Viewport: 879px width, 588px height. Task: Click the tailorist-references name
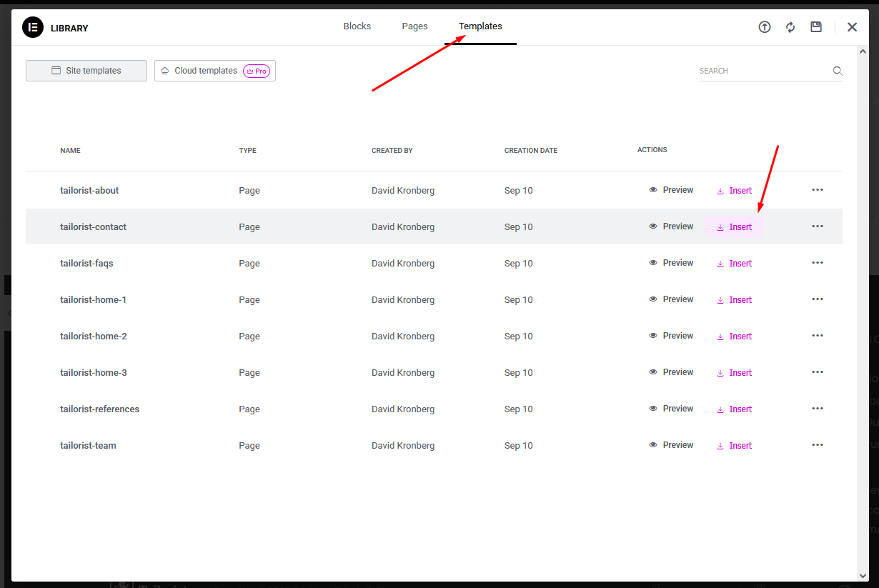click(x=99, y=409)
